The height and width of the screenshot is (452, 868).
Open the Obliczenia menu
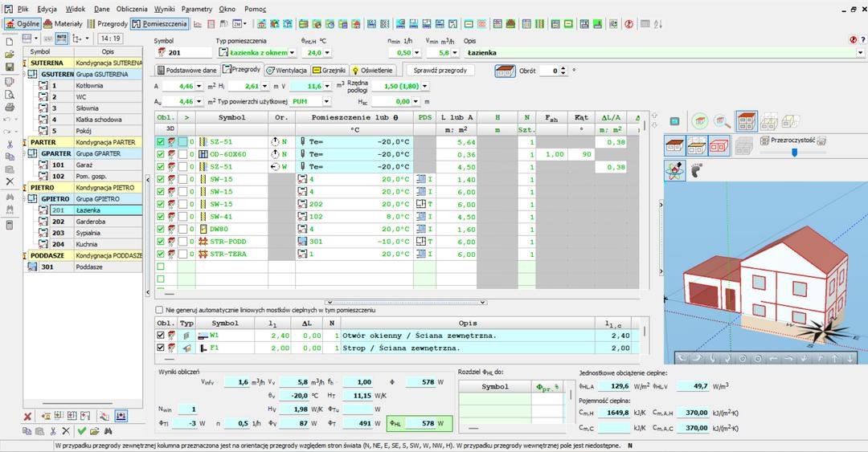point(131,9)
